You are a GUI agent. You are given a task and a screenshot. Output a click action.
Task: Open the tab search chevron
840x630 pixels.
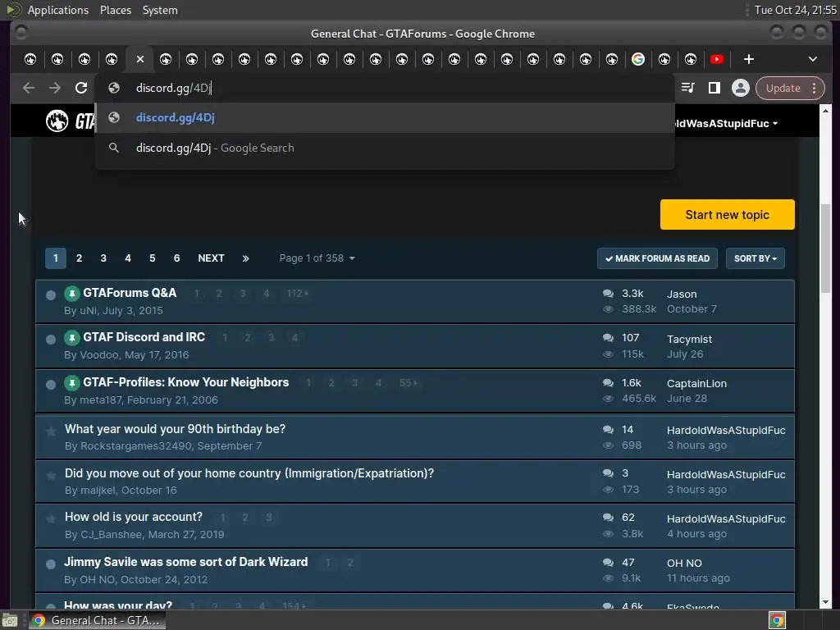pyautogui.click(x=813, y=59)
